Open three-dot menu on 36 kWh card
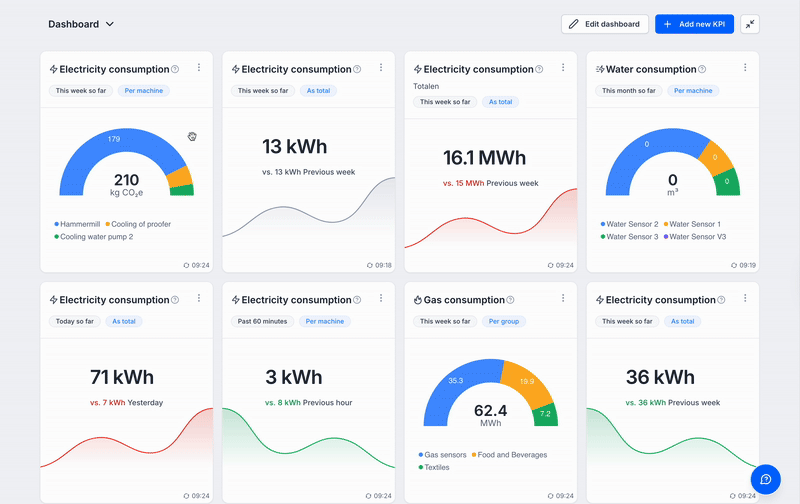The height and width of the screenshot is (504, 800). [x=745, y=298]
